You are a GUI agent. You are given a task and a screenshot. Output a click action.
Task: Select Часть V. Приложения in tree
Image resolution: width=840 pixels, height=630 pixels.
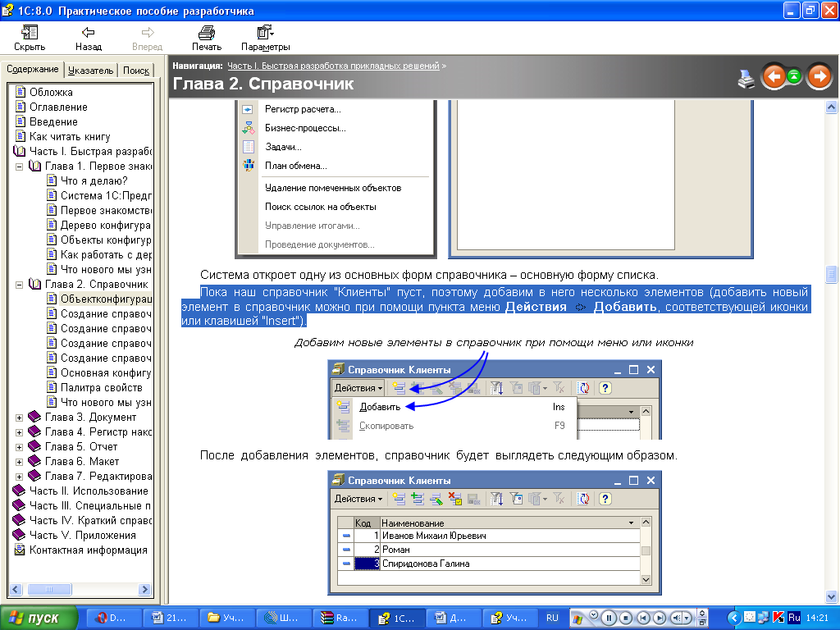pos(83,535)
